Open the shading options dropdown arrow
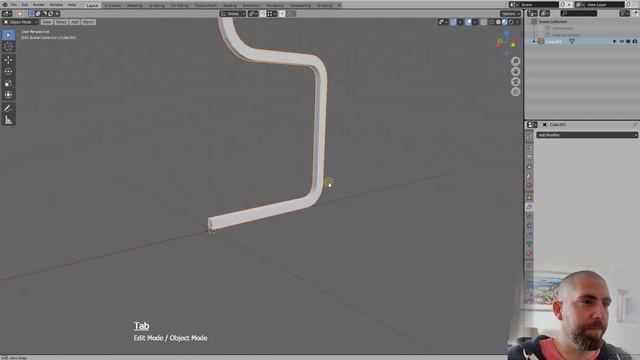Viewport: 640px width, 360px height. pos(517,22)
